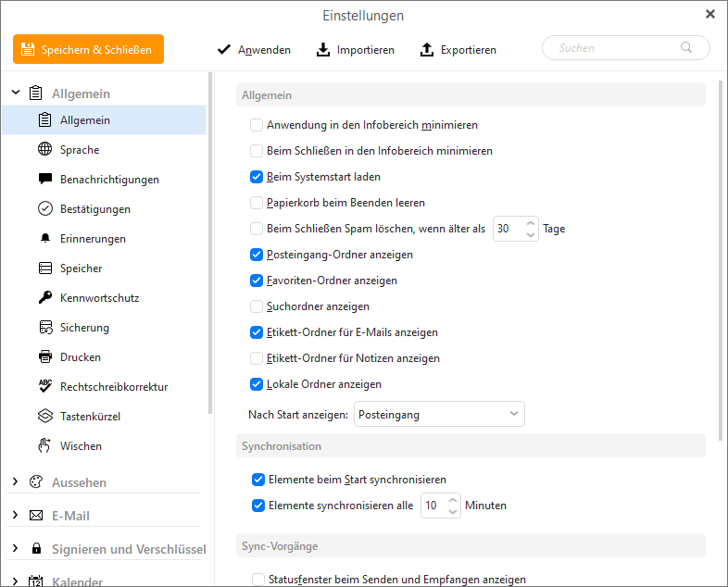Click the key icon for Kennwortschutz

tap(45, 297)
